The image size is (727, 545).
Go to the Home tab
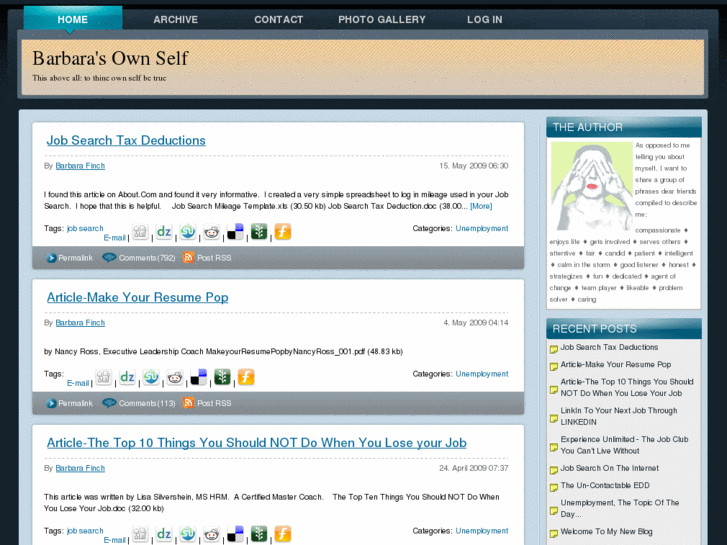click(73, 19)
